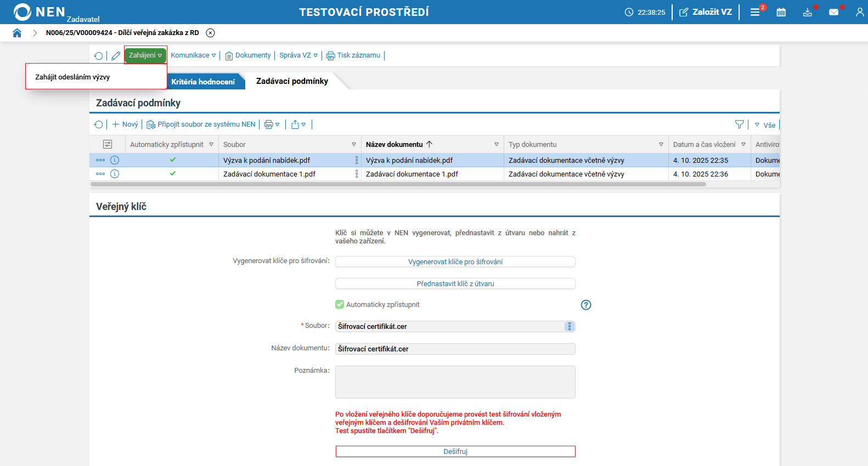The image size is (868, 466).
Task: Click into the Poznámka text area
Action: [455, 382]
